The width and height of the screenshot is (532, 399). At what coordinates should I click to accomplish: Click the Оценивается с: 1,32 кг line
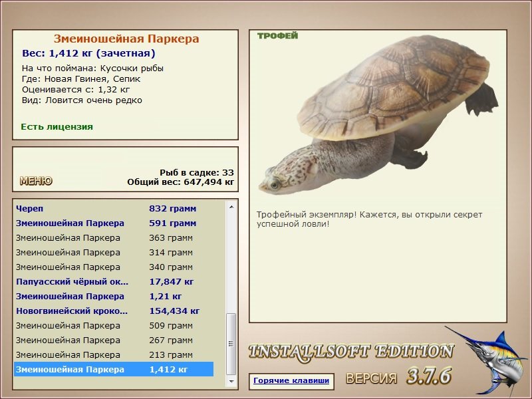(x=76, y=90)
